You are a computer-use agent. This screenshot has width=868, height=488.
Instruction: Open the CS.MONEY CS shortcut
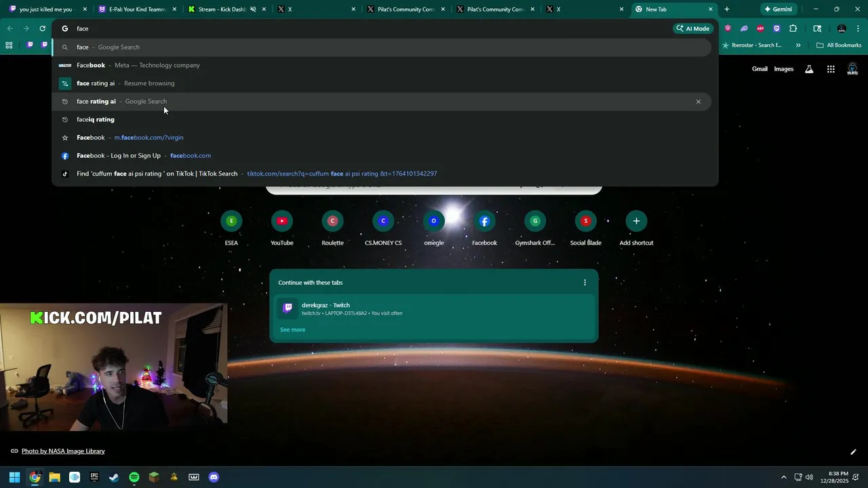coord(383,229)
